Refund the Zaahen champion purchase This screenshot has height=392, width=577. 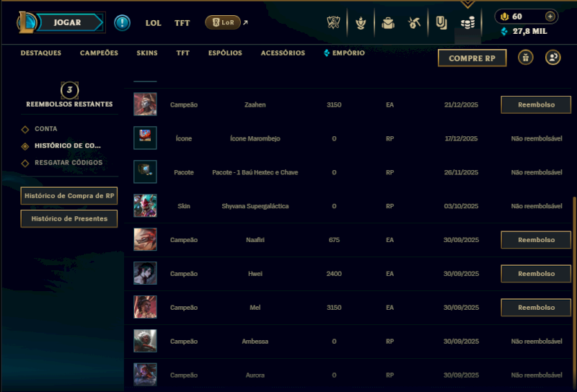[536, 104]
